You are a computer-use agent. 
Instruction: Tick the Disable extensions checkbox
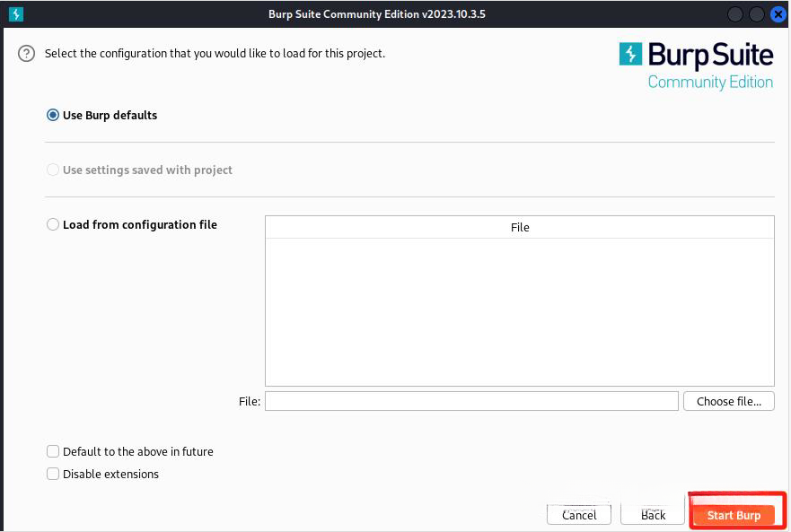click(x=53, y=474)
